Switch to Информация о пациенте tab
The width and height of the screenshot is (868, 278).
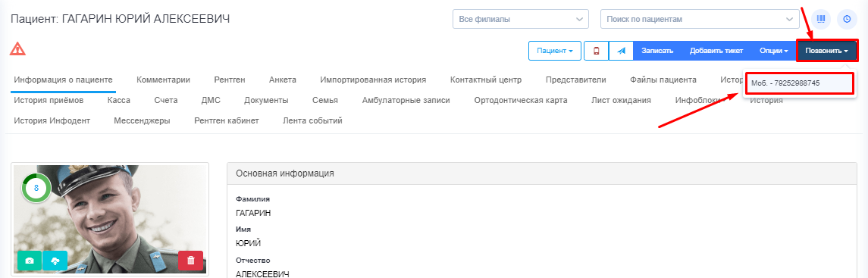[64, 80]
